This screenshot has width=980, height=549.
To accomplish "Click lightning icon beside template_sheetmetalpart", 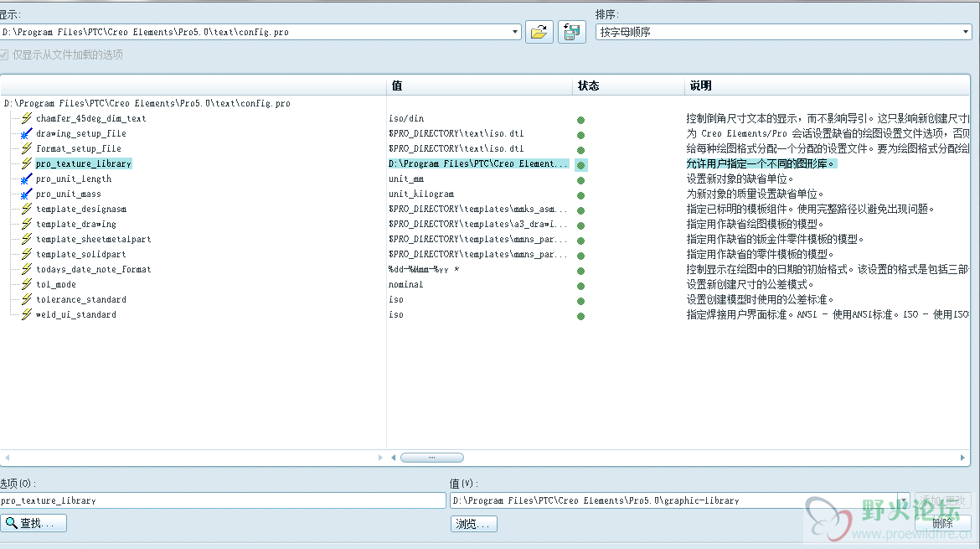I will [26, 239].
